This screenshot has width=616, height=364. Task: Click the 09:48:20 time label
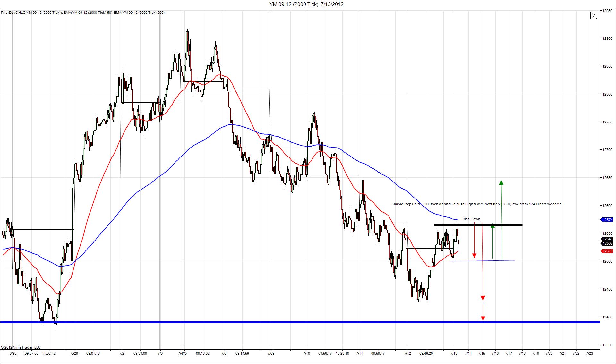426,353
